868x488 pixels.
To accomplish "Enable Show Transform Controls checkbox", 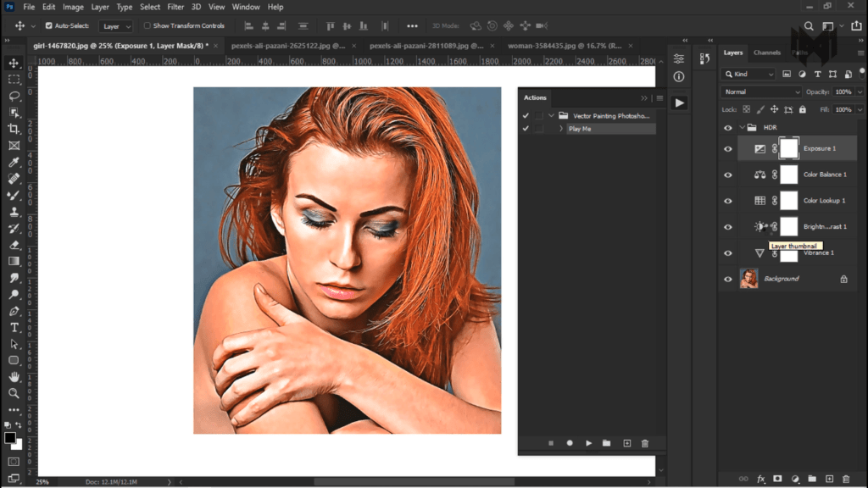I will tap(147, 26).
